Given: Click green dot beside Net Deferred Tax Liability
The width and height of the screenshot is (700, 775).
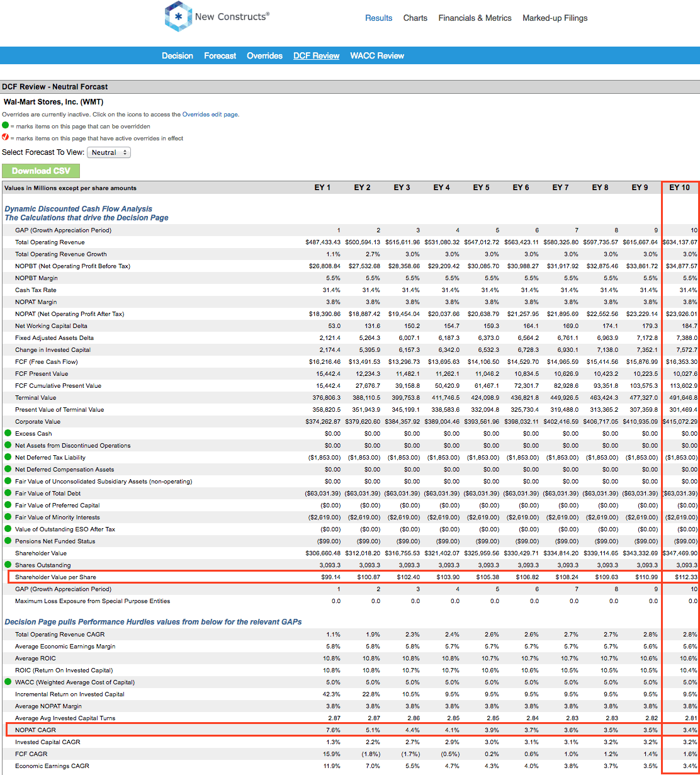Looking at the screenshot, I should (8, 457).
